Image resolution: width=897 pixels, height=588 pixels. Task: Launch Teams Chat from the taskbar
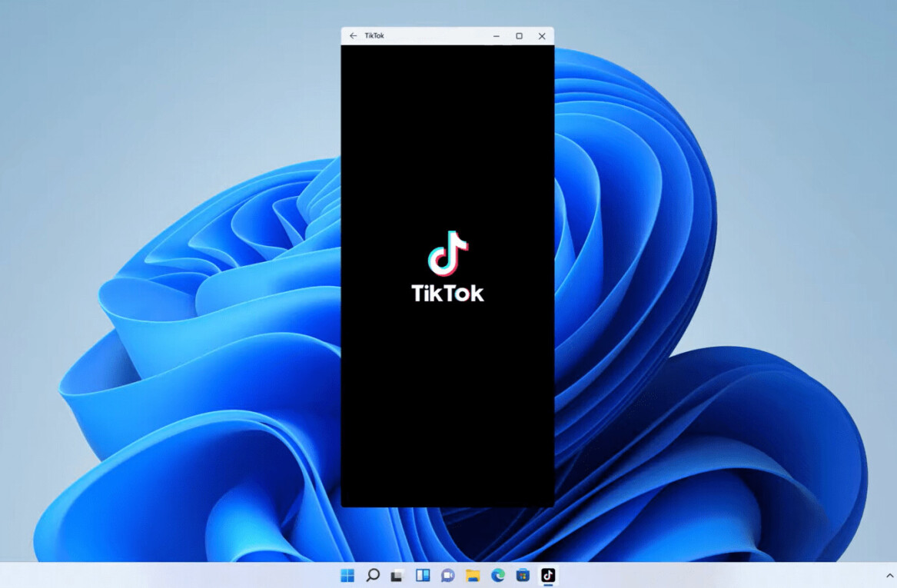click(x=447, y=575)
